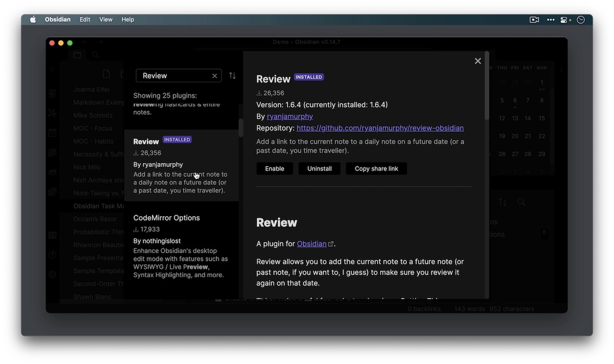Click the plugin list scrollbar

pos(240,128)
